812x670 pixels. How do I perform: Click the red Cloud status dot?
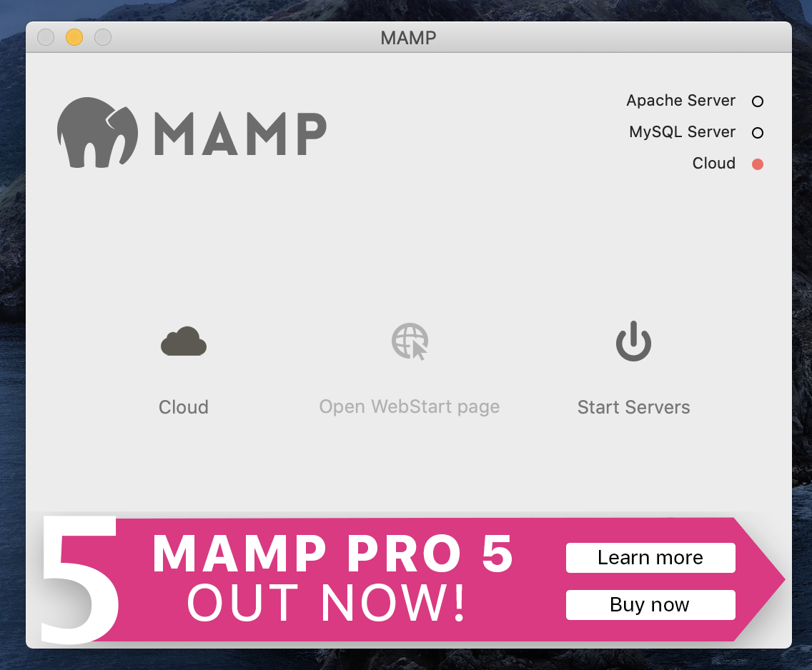(x=757, y=164)
